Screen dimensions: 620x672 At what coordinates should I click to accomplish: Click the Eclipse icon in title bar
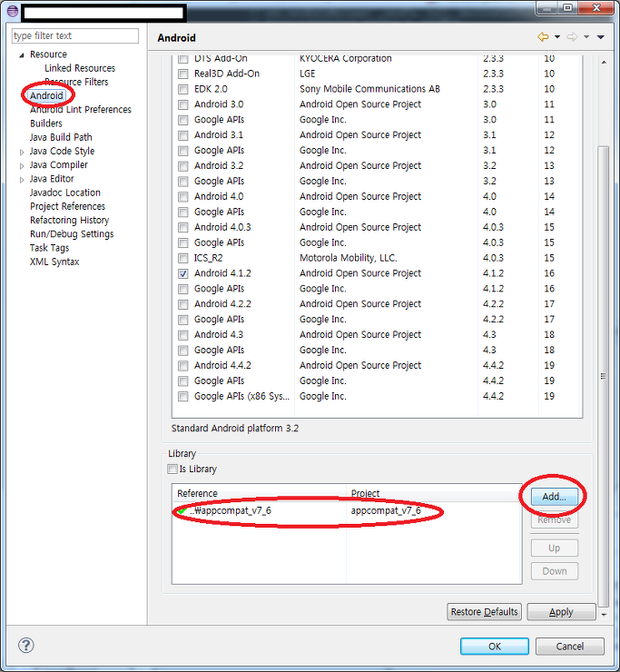click(x=13, y=11)
